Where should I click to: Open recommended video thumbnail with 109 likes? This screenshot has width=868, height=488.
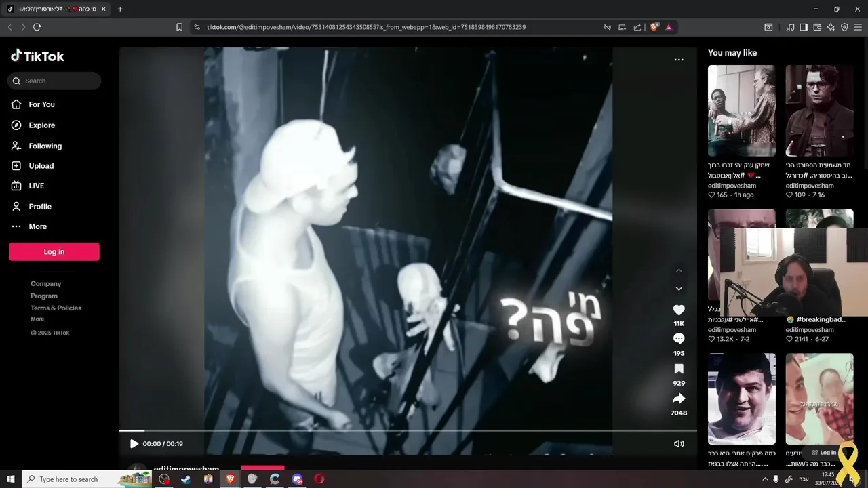pyautogui.click(x=819, y=110)
